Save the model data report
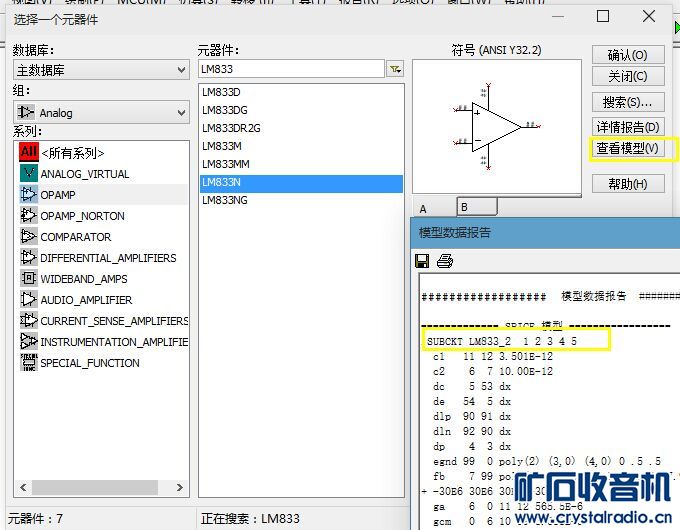 422,261
